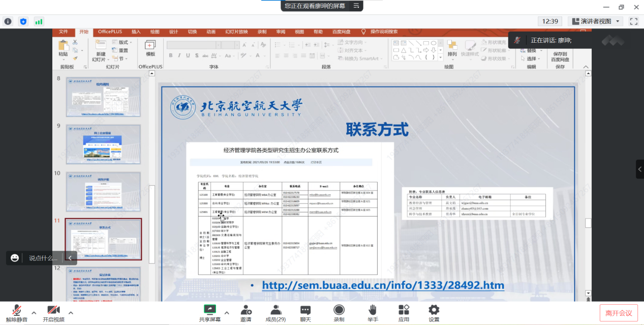Image resolution: width=644 pixels, height=325 pixels.
Task: Open the viewing options menu at top
Action: tap(356, 6)
